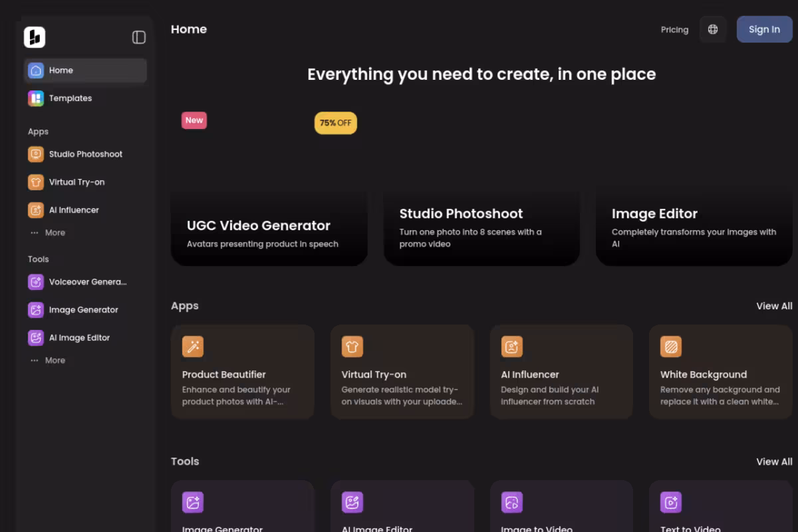Click the AI Influencer sidebar icon
798x532 pixels.
[x=36, y=210]
